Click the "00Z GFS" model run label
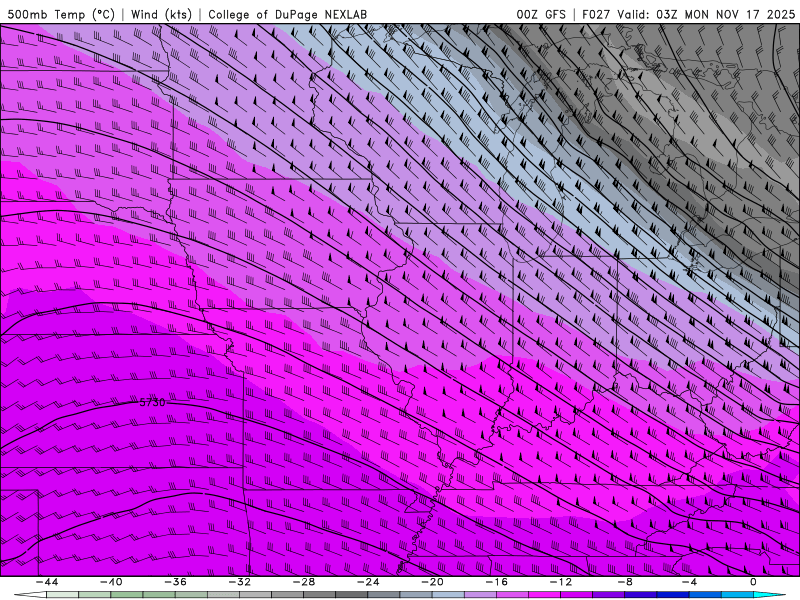This screenshot has width=800, height=600. click(x=541, y=14)
